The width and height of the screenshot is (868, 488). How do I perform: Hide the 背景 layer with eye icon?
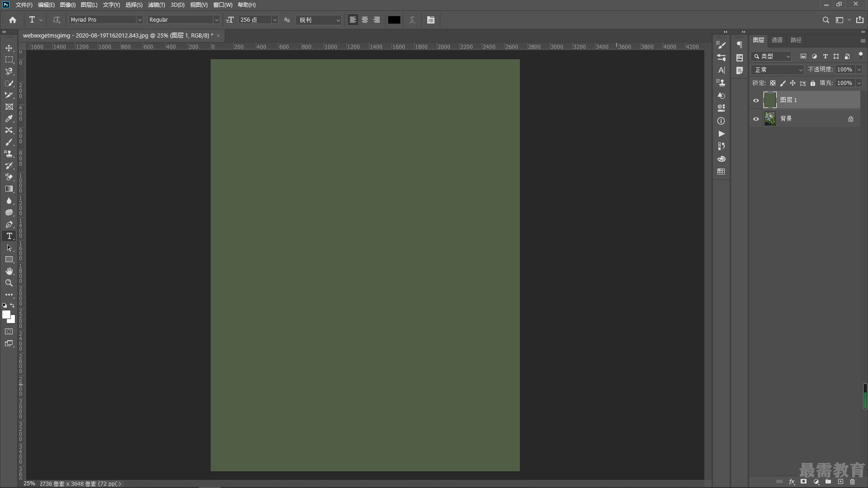[756, 119]
